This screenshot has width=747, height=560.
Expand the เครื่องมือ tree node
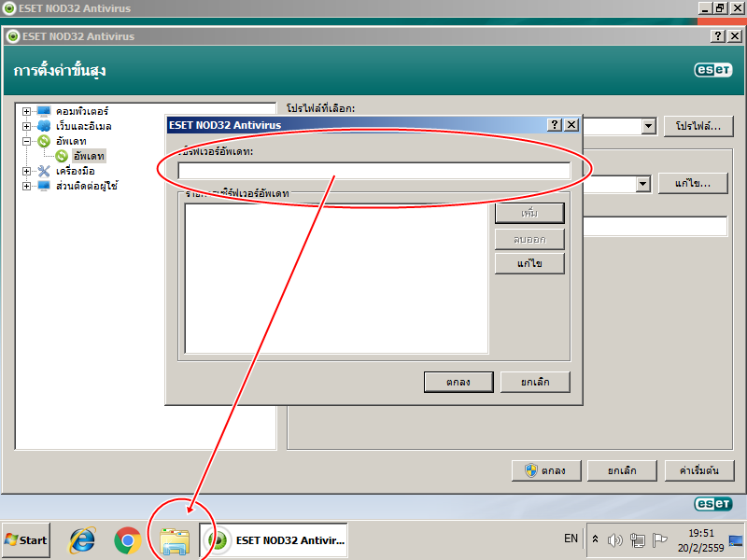27,171
